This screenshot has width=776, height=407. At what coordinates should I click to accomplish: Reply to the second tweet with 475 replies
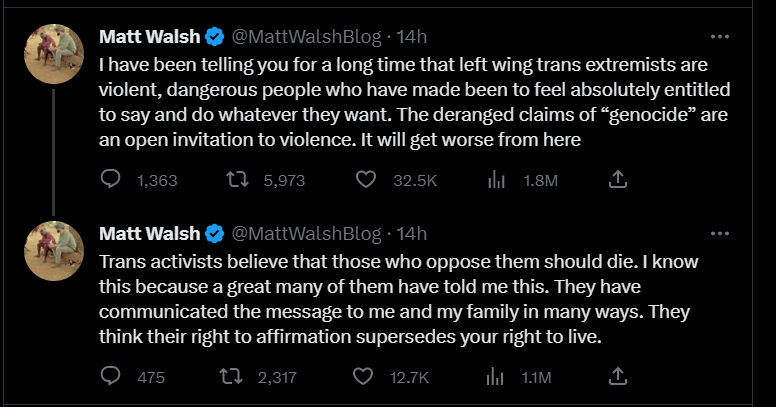pos(112,377)
